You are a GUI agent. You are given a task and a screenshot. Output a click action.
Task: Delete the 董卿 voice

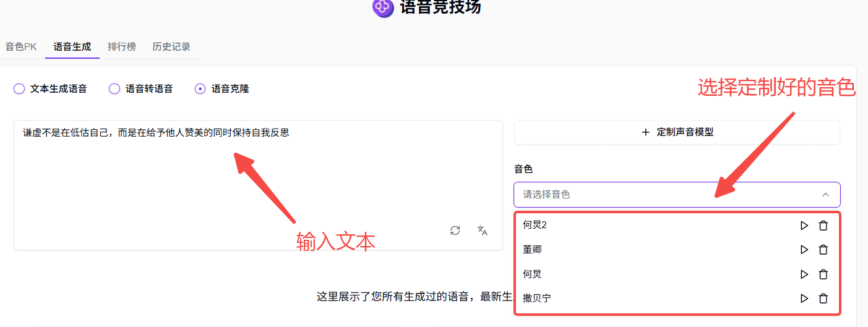coord(823,250)
